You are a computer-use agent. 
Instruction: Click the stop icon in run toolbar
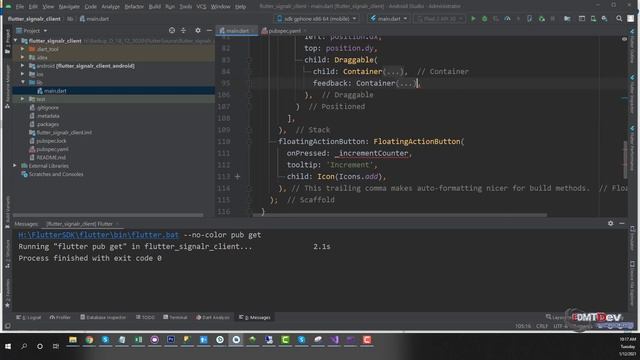553,19
